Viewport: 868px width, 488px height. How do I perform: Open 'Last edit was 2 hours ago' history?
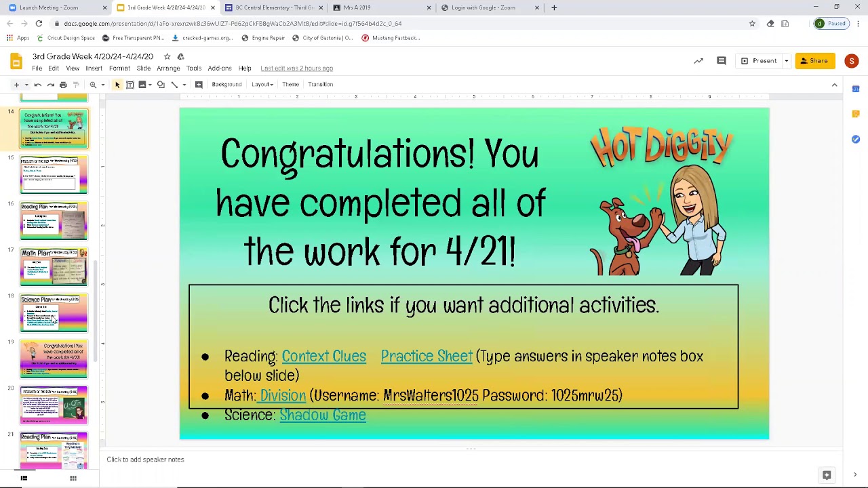click(x=296, y=68)
